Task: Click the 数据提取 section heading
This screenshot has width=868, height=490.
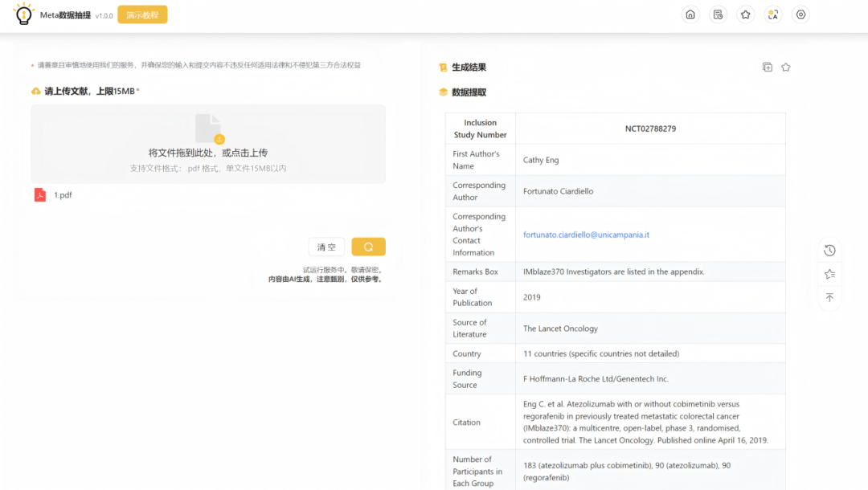Action: coord(469,92)
